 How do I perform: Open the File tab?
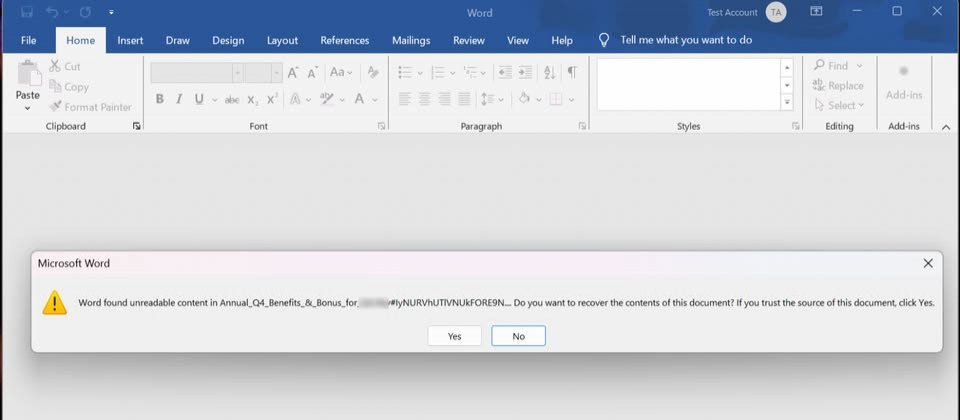point(28,40)
